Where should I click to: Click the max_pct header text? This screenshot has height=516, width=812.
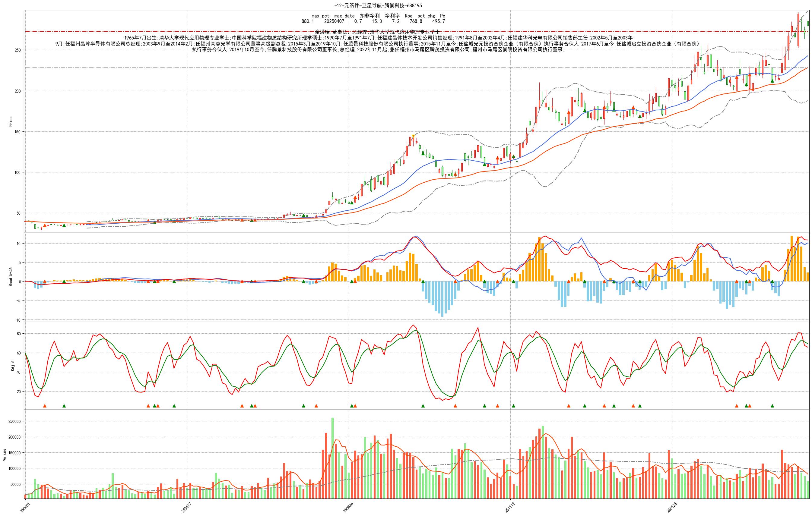pyautogui.click(x=320, y=16)
